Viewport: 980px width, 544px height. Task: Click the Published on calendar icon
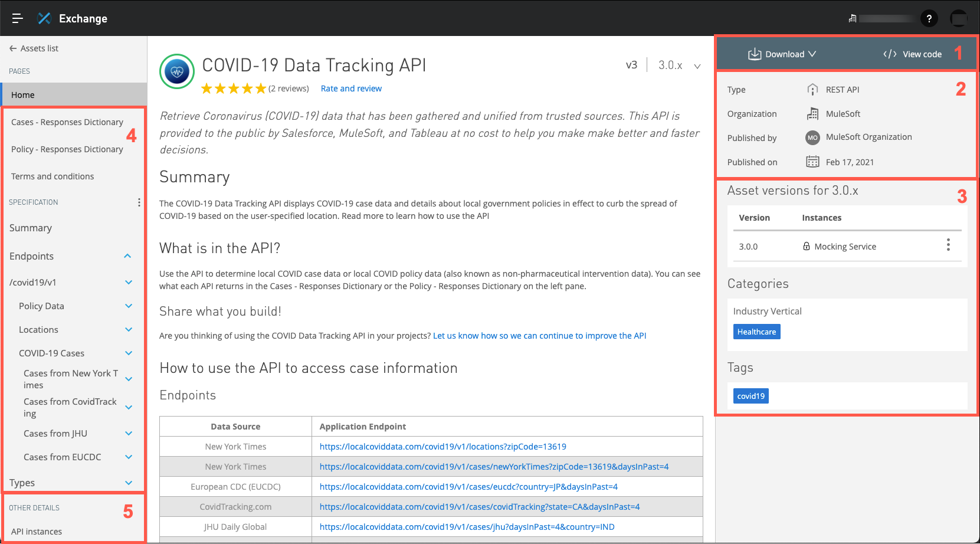812,162
